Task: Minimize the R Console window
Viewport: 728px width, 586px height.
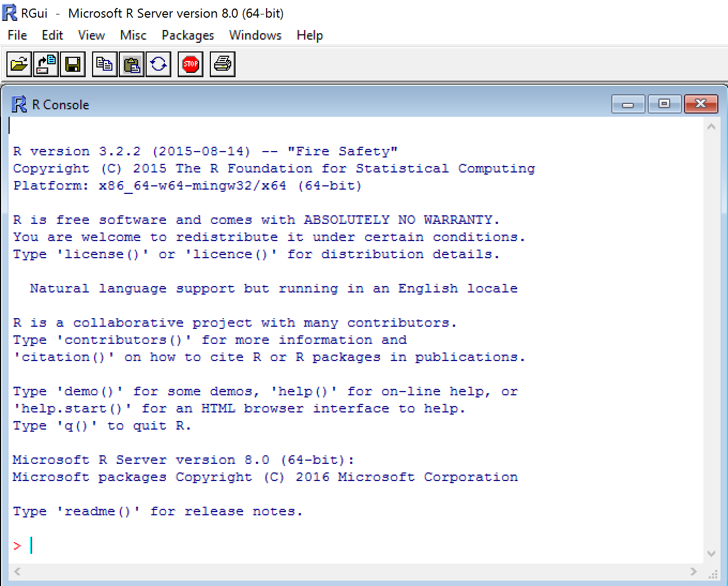Action: [628, 104]
